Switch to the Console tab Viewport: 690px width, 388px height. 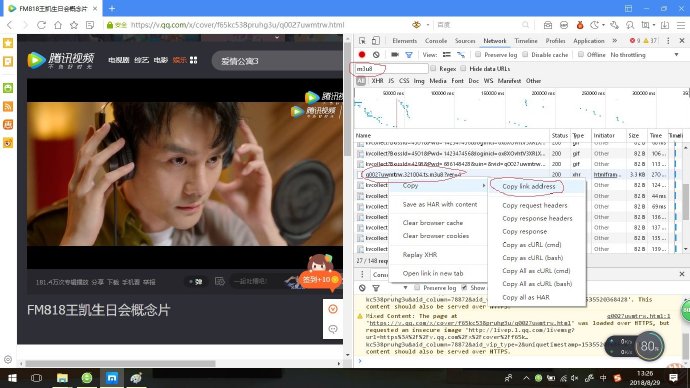coord(436,40)
